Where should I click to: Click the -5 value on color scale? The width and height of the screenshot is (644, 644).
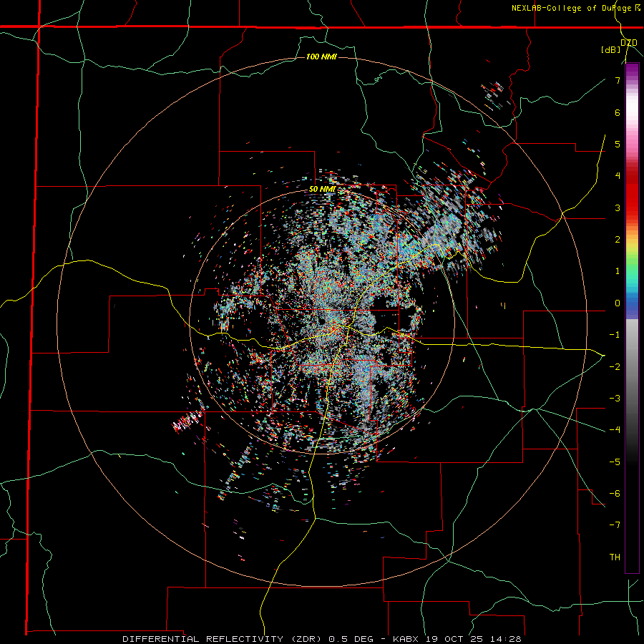pyautogui.click(x=615, y=462)
